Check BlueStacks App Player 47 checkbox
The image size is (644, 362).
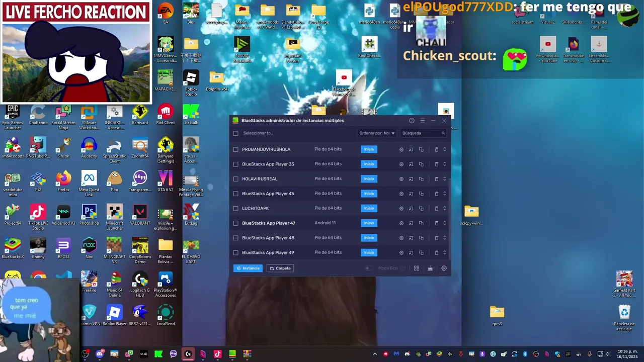coord(236,223)
